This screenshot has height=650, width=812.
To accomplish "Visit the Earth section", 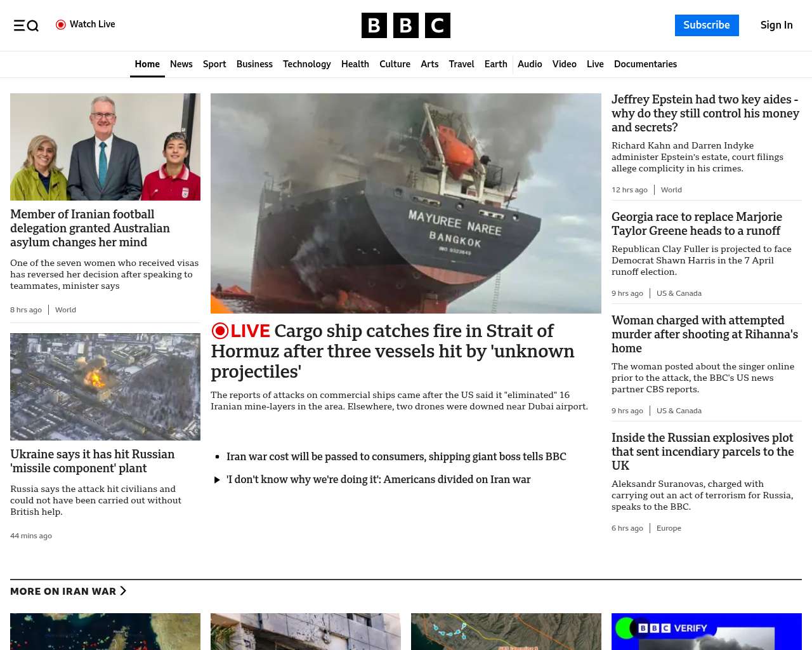I will [495, 64].
